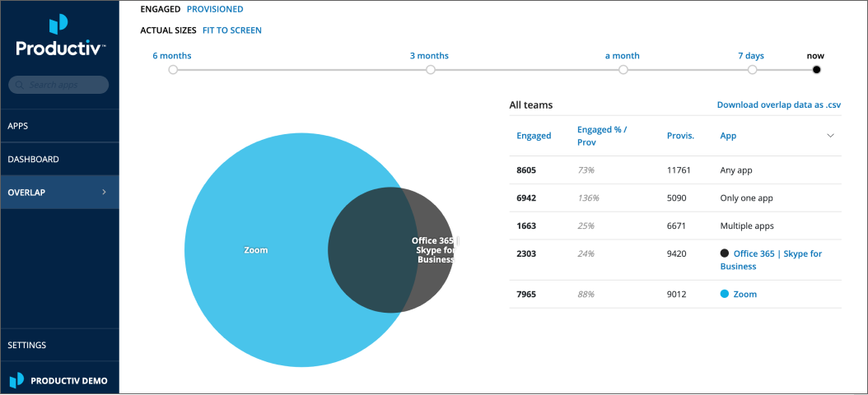This screenshot has height=395, width=868.
Task: Sort table by Engaged % / Prov column
Action: [602, 136]
